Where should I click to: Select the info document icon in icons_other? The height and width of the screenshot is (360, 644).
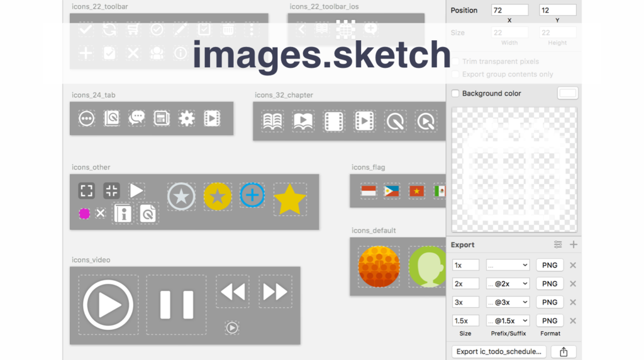click(x=123, y=214)
